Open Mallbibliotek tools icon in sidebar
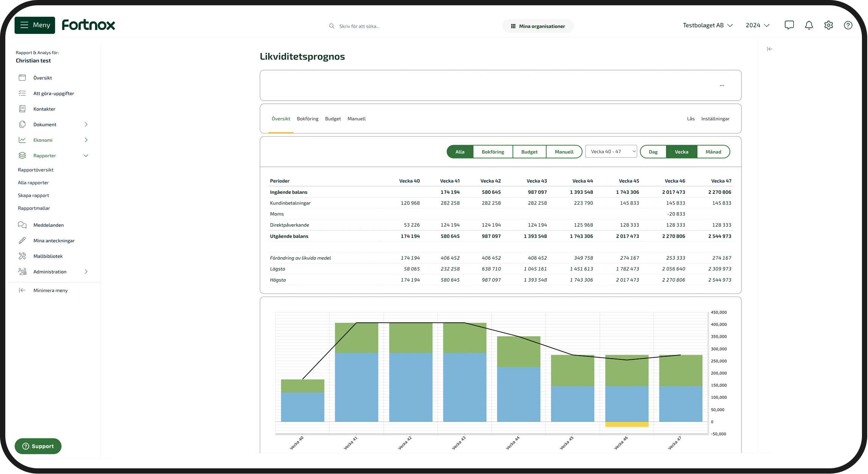Image resolution: width=868 pixels, height=474 pixels. (22, 256)
